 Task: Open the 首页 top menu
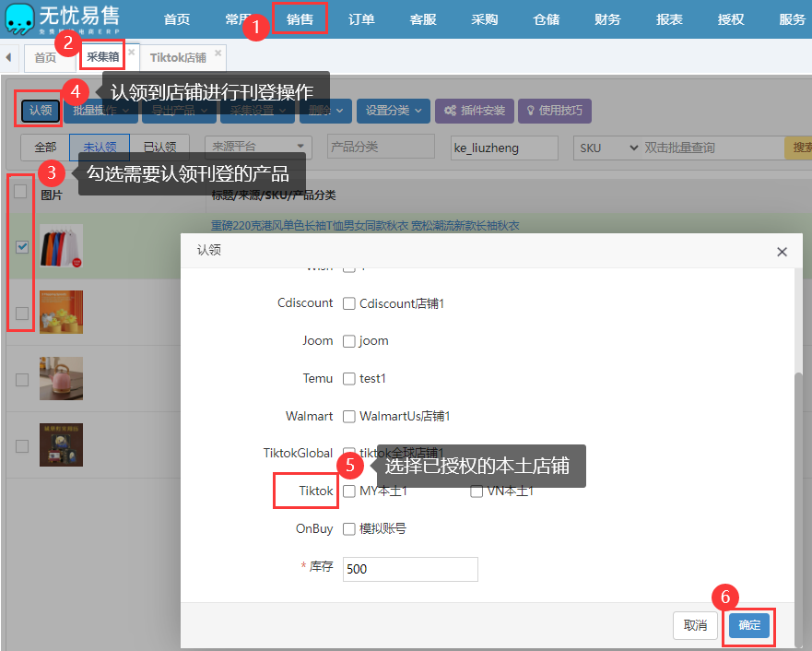tap(177, 19)
